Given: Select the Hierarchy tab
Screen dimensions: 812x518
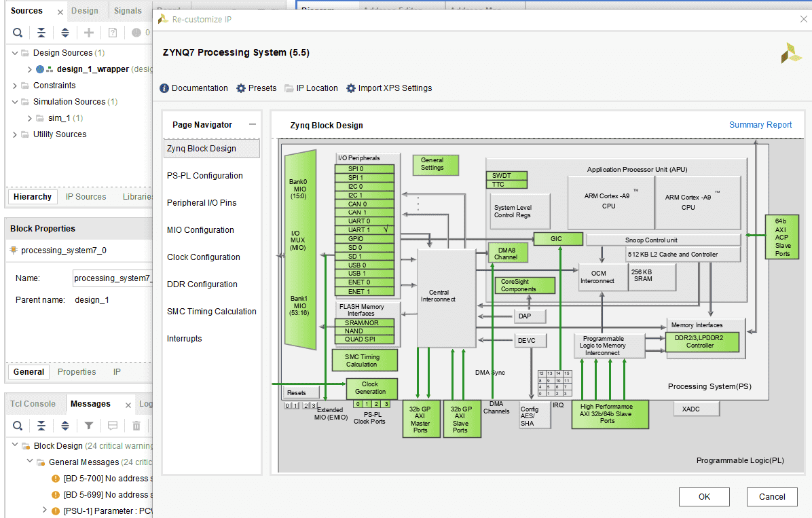Looking at the screenshot, I should tap(33, 197).
